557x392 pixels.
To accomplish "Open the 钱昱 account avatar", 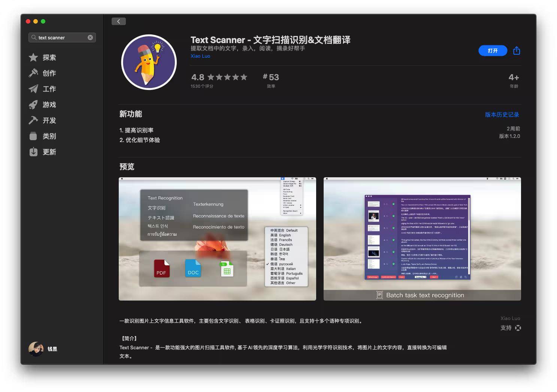I will [x=36, y=349].
